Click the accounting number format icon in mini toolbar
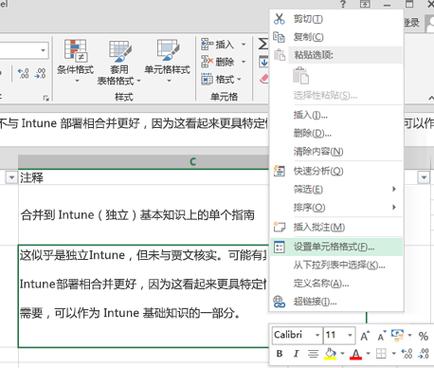Viewport: 434px width, 368px height. click(x=397, y=335)
